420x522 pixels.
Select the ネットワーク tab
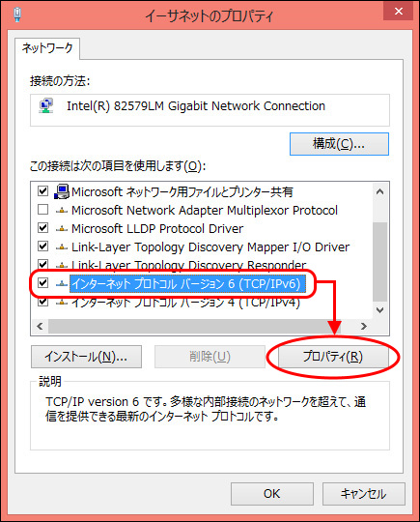[x=47, y=48]
